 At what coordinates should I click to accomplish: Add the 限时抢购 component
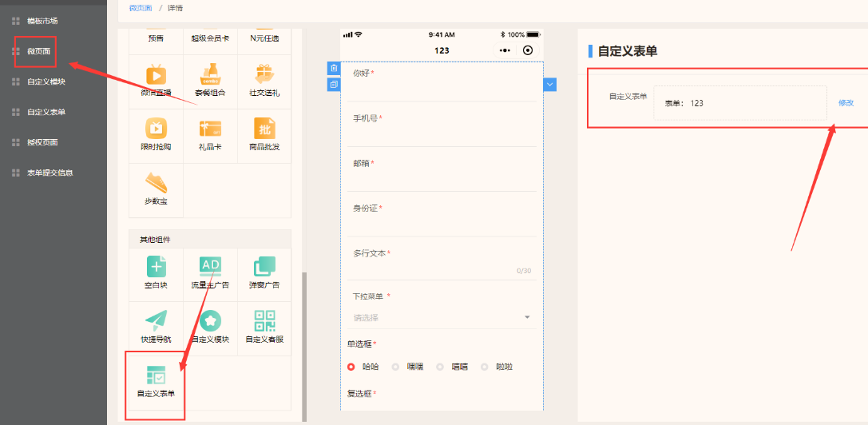point(156,135)
